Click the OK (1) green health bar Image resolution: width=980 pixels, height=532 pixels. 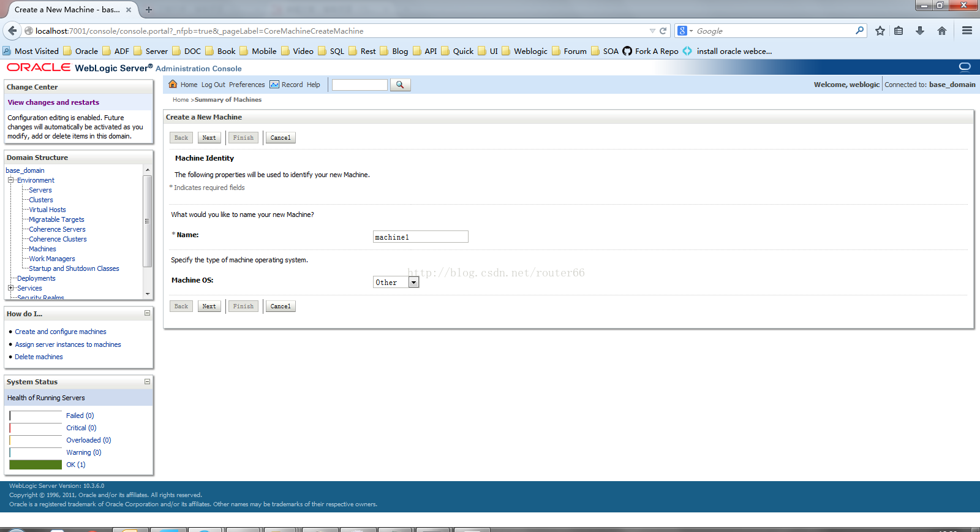click(x=36, y=465)
